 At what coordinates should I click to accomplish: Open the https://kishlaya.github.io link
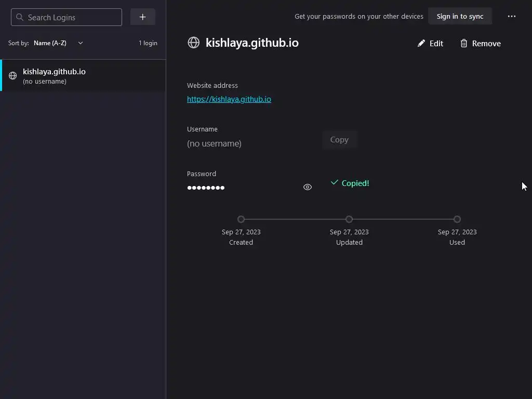(x=229, y=99)
